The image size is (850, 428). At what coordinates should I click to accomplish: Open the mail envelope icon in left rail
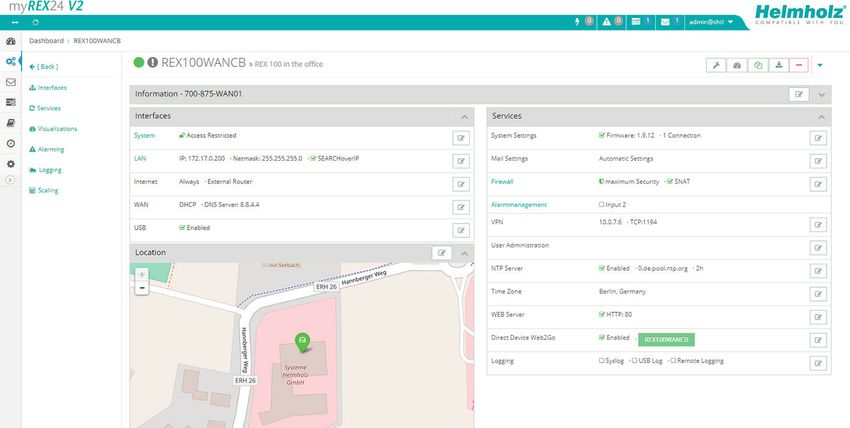(x=10, y=82)
